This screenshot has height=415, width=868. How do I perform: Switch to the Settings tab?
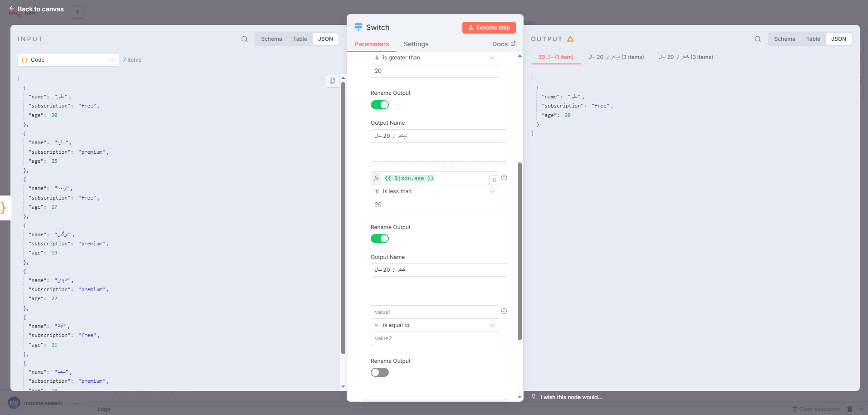coord(416,44)
